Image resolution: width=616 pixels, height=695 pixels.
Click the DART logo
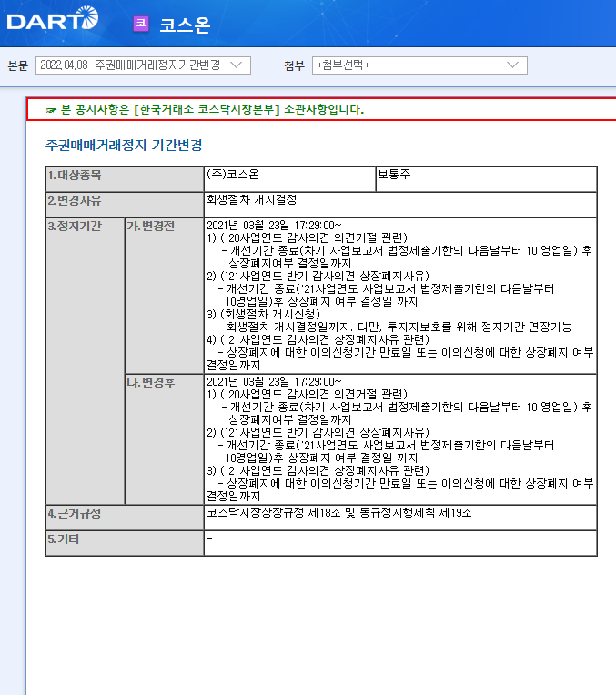[x=53, y=19]
